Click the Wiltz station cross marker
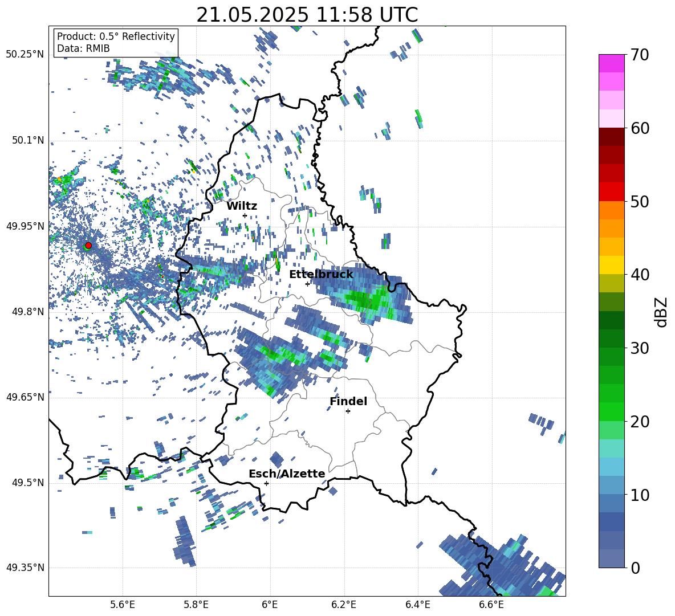The image size is (675, 616). (x=245, y=215)
